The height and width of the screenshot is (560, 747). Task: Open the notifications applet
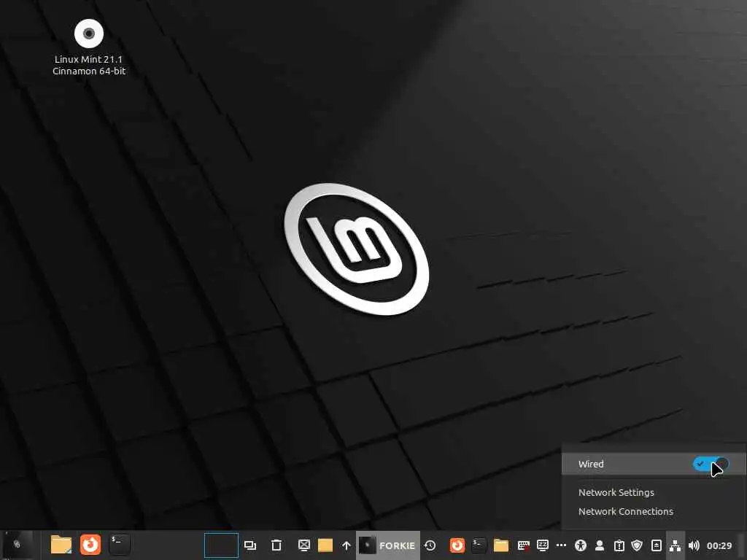[x=619, y=545]
